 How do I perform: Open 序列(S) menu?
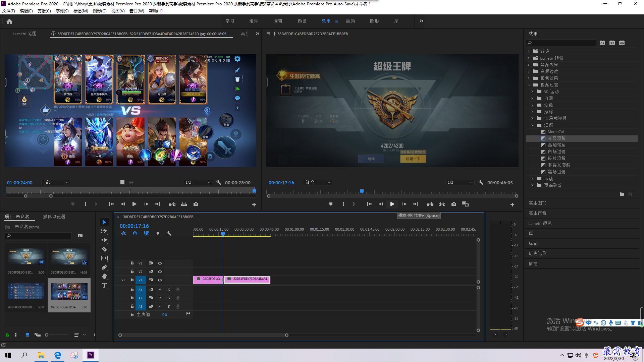[x=62, y=11]
